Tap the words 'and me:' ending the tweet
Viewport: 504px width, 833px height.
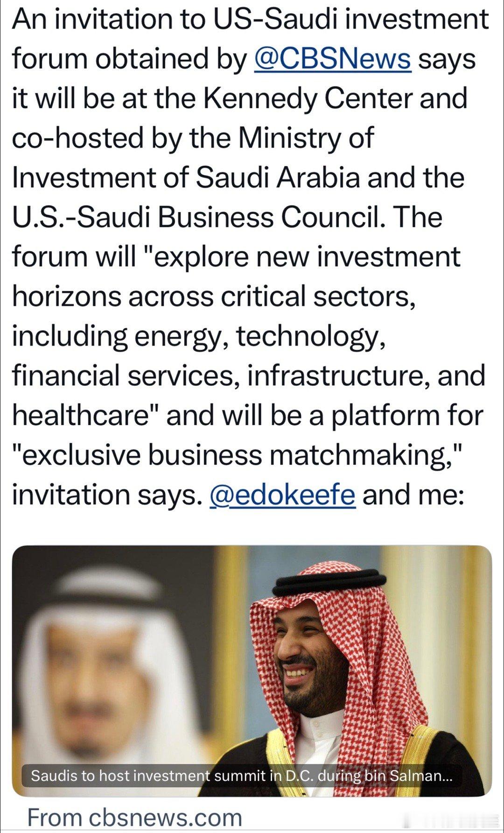(x=413, y=495)
